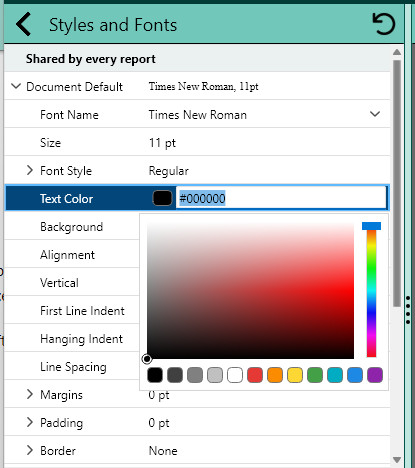Click the scrollbar down arrow
The height and width of the screenshot is (468, 415).
tap(397, 460)
